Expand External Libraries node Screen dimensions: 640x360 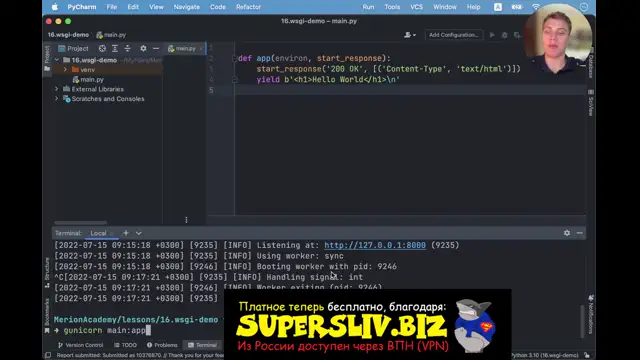click(57, 89)
